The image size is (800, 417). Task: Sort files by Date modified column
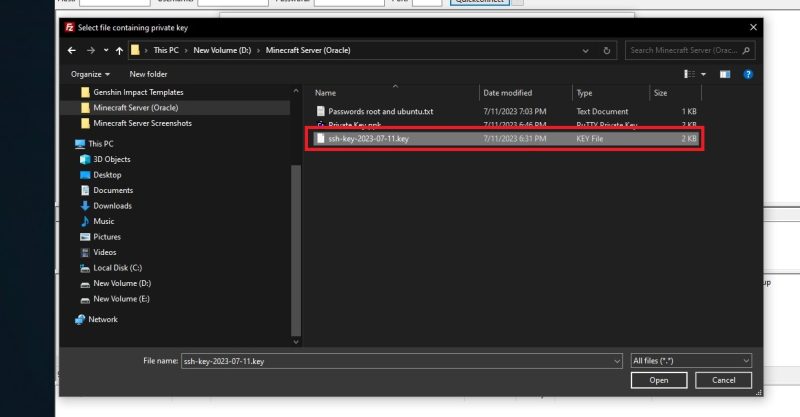click(509, 93)
